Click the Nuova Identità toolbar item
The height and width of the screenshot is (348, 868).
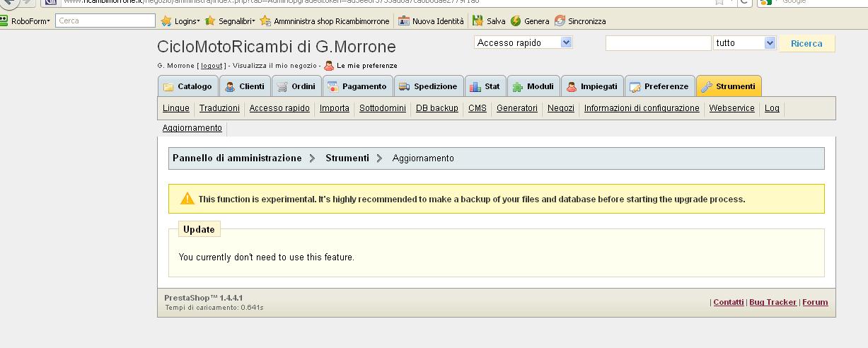[x=432, y=21]
